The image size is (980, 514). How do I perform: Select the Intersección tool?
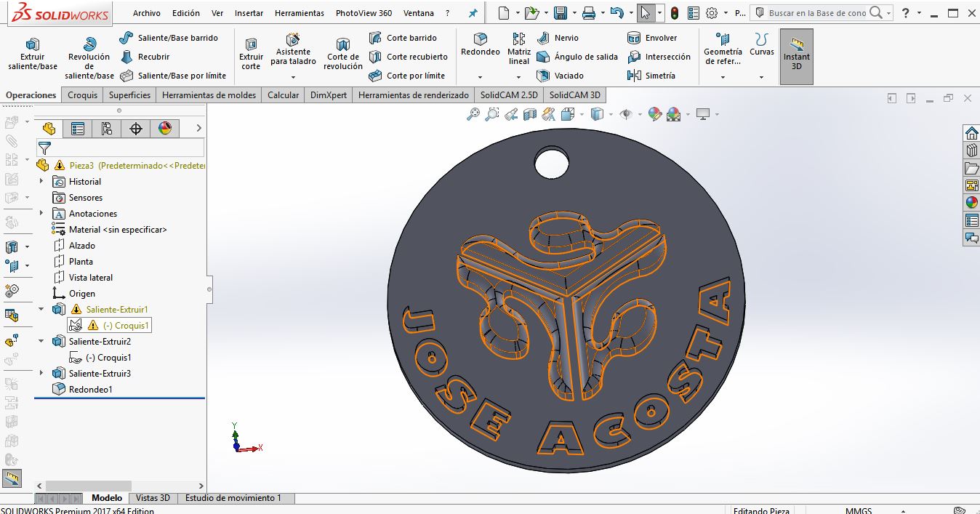pos(659,57)
